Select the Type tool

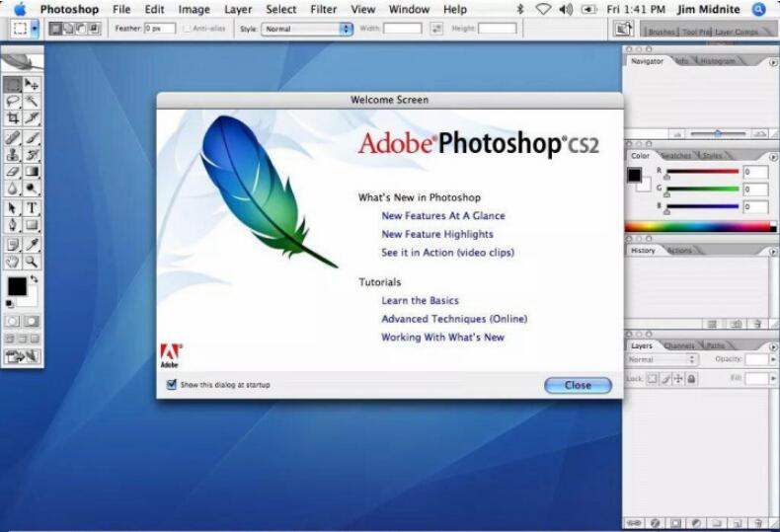click(32, 208)
